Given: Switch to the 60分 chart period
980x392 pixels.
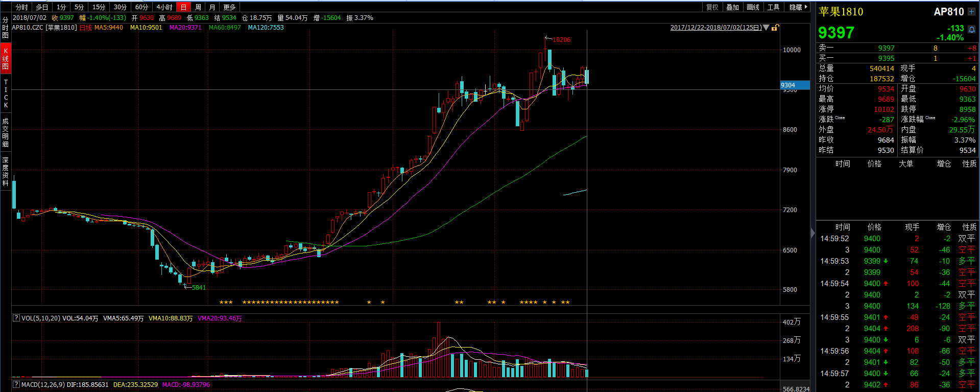Looking at the screenshot, I should click(141, 7).
